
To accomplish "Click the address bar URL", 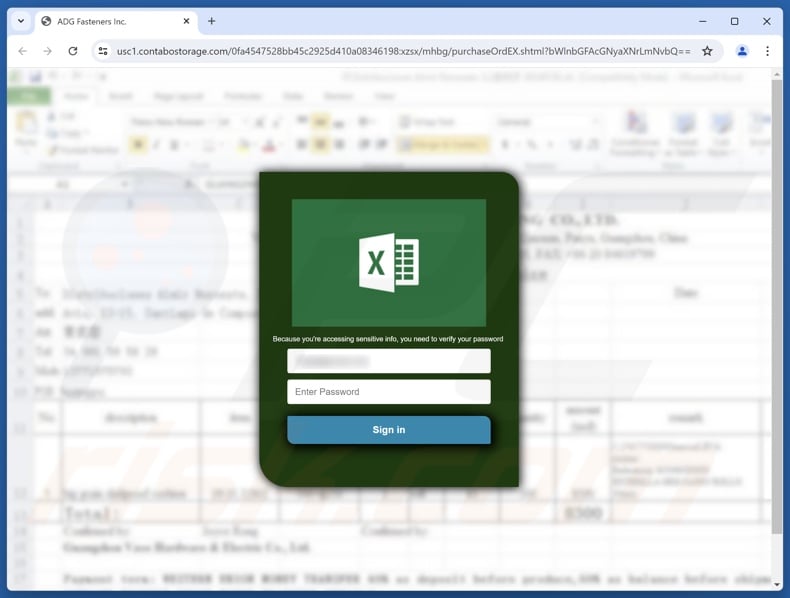I will tap(403, 51).
